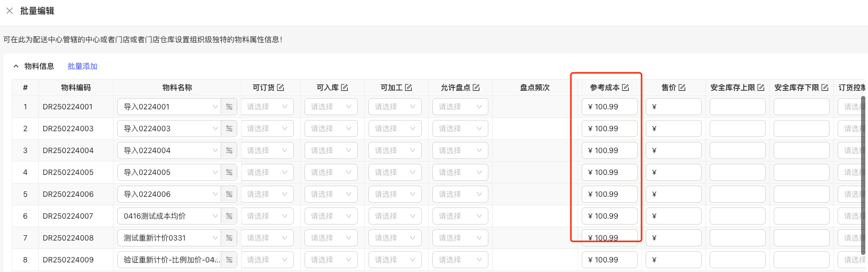This screenshot has height=272, width=868.
Task: Click the 批量添加 link
Action: pyautogui.click(x=83, y=66)
